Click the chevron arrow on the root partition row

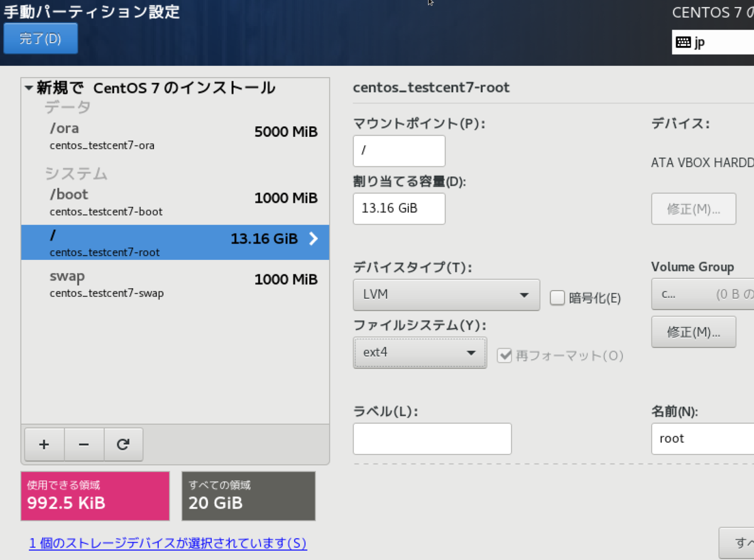[314, 239]
